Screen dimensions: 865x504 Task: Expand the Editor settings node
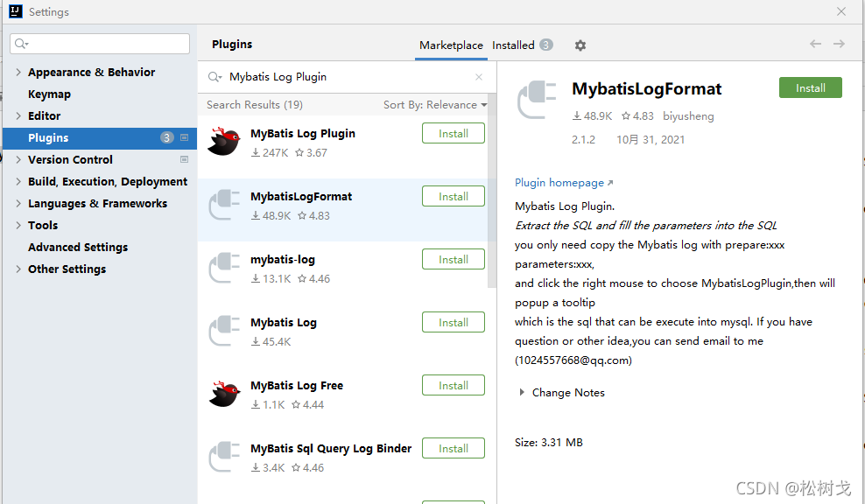pos(18,115)
